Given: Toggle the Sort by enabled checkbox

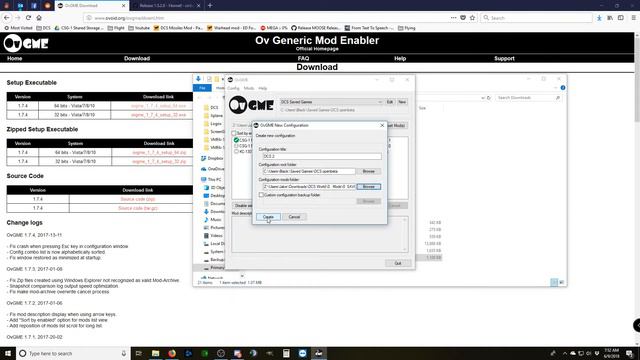Looking at the screenshot, I should [234, 133].
